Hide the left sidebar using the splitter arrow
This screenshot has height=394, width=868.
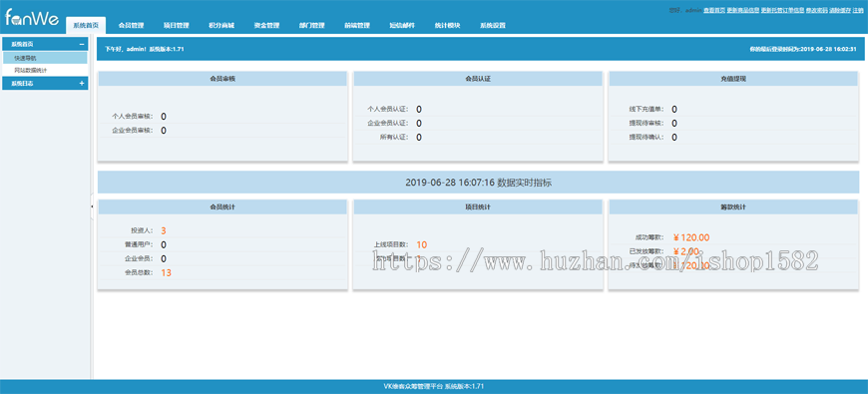(x=92, y=206)
